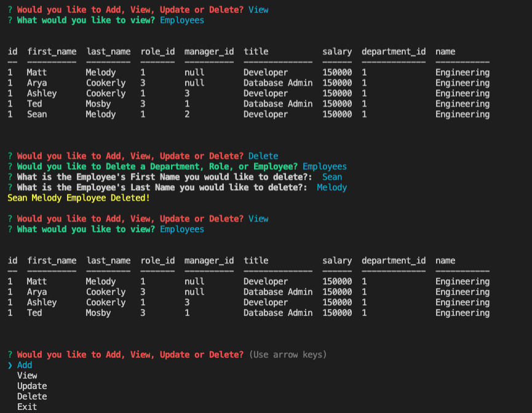Click 'Mosby' in the second table
The height and width of the screenshot is (413, 532).
[98, 313]
